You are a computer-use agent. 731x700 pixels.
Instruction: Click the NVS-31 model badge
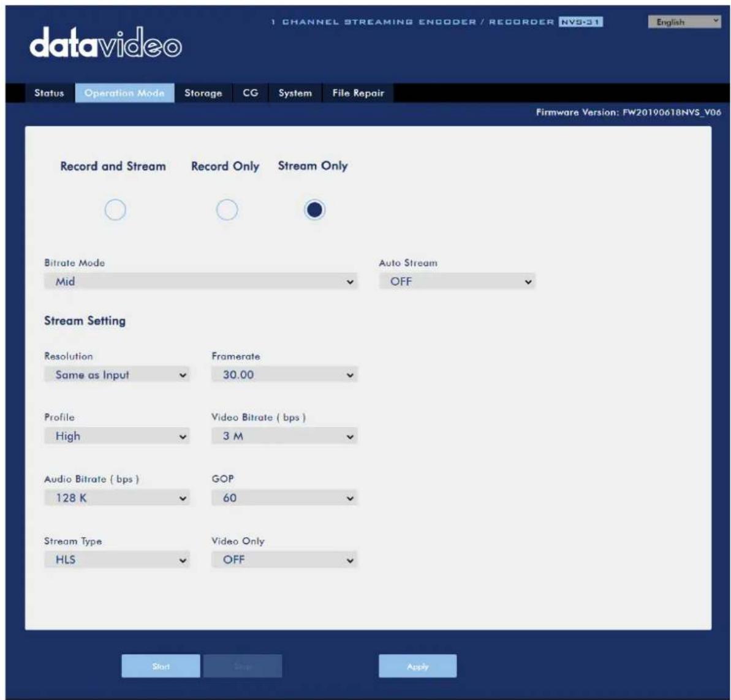tap(581, 22)
